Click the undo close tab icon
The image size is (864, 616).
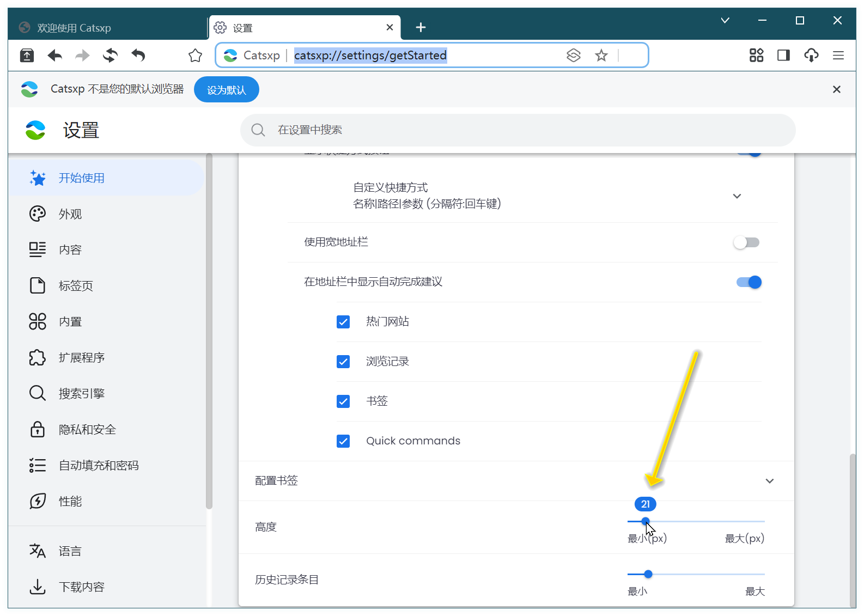point(138,55)
